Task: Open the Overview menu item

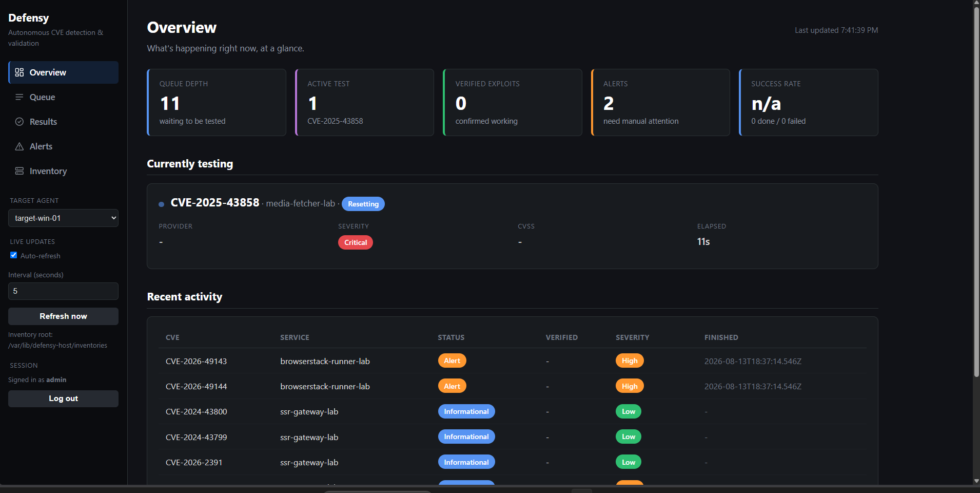Action: click(63, 72)
